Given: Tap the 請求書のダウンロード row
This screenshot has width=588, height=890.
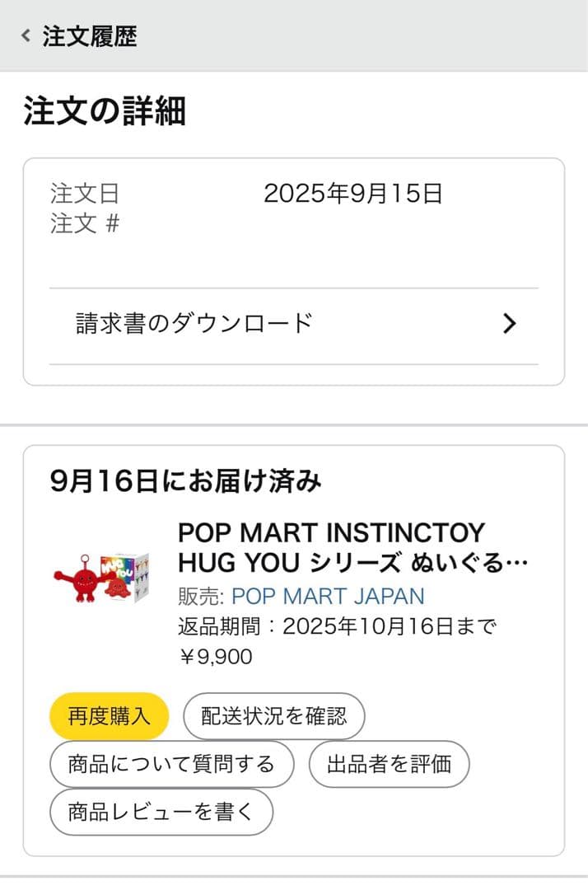Looking at the screenshot, I should tap(193, 323).
